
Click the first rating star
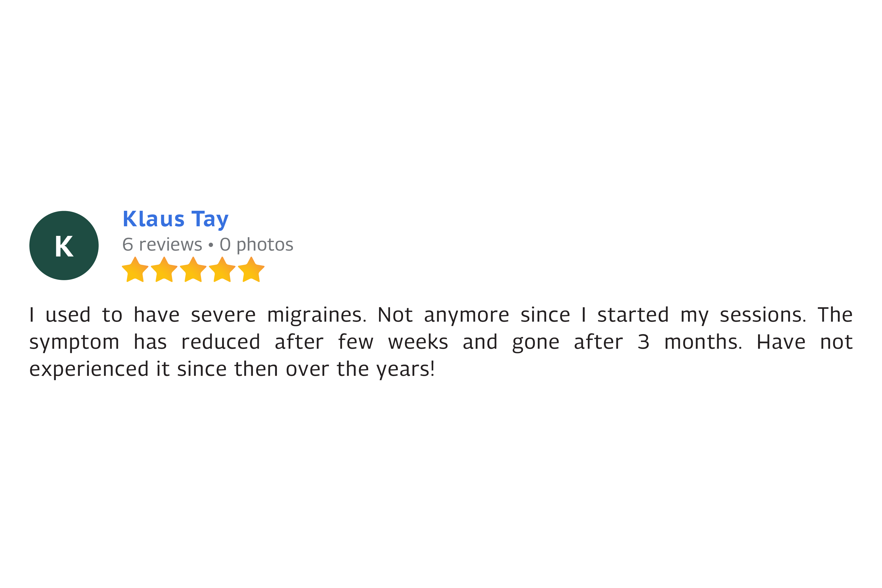pos(135,270)
